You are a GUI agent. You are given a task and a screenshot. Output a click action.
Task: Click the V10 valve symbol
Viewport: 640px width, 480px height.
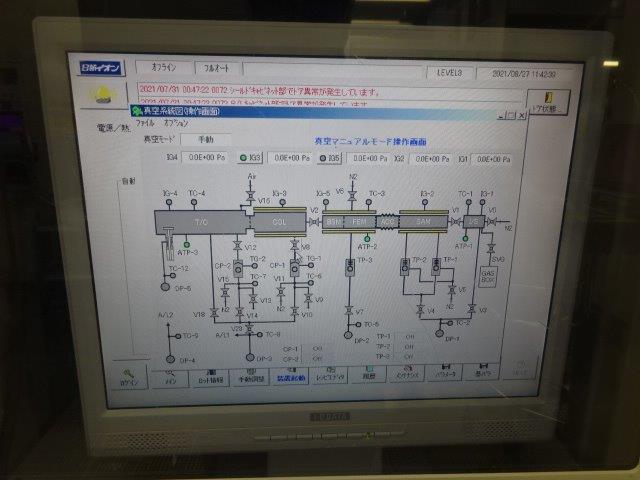[295, 312]
